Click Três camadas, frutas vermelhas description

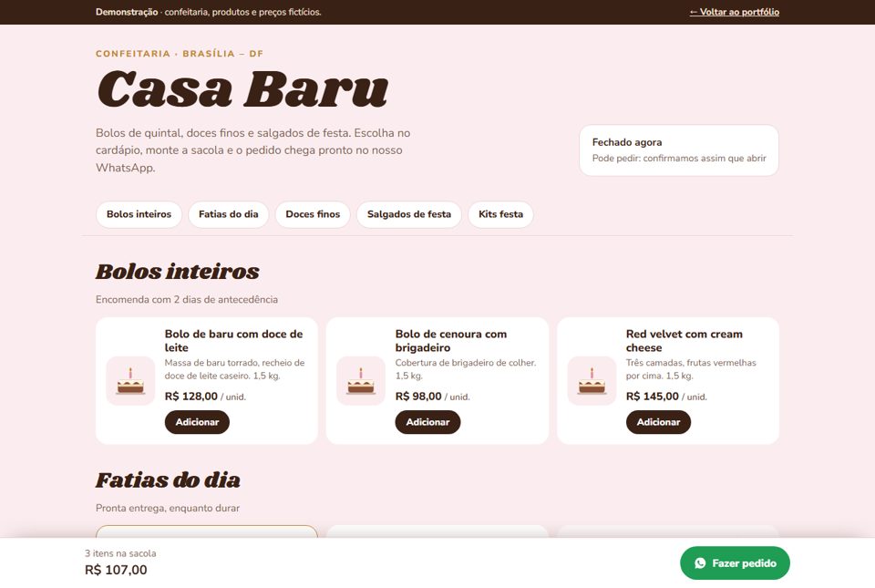point(691,369)
